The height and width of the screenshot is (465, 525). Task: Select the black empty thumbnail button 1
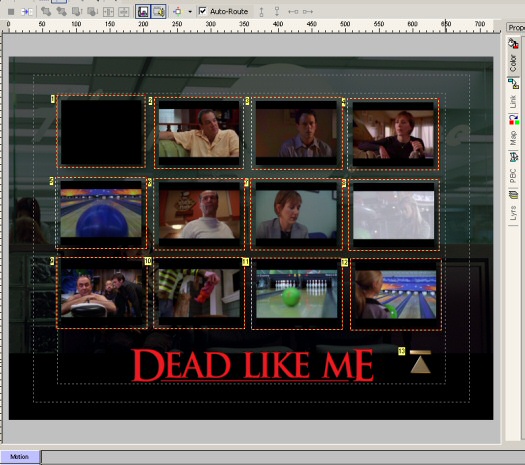click(x=102, y=132)
